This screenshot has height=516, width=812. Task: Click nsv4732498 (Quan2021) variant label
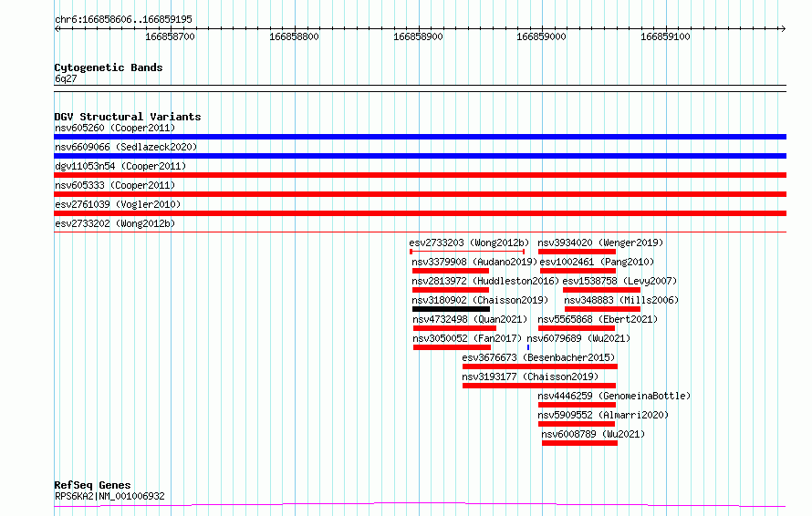[470, 319]
